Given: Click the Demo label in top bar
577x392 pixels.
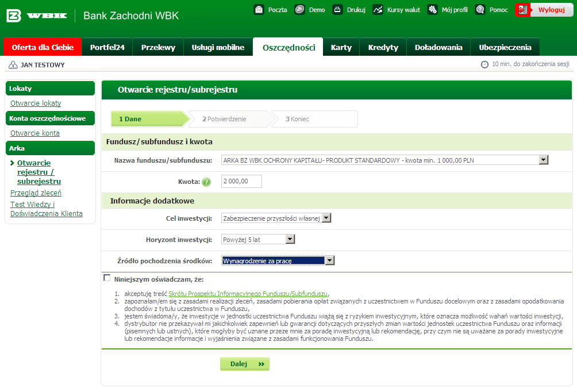Looking at the screenshot, I should [317, 10].
